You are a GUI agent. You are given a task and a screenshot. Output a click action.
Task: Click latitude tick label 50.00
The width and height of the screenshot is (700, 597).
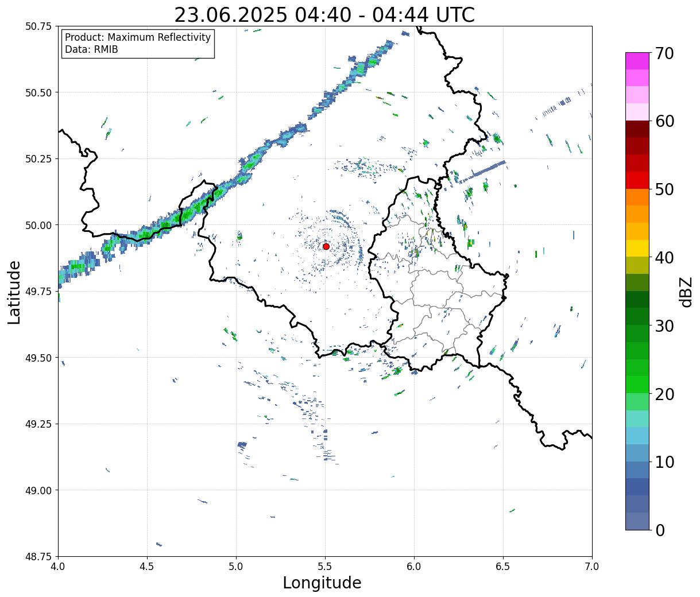(38, 225)
